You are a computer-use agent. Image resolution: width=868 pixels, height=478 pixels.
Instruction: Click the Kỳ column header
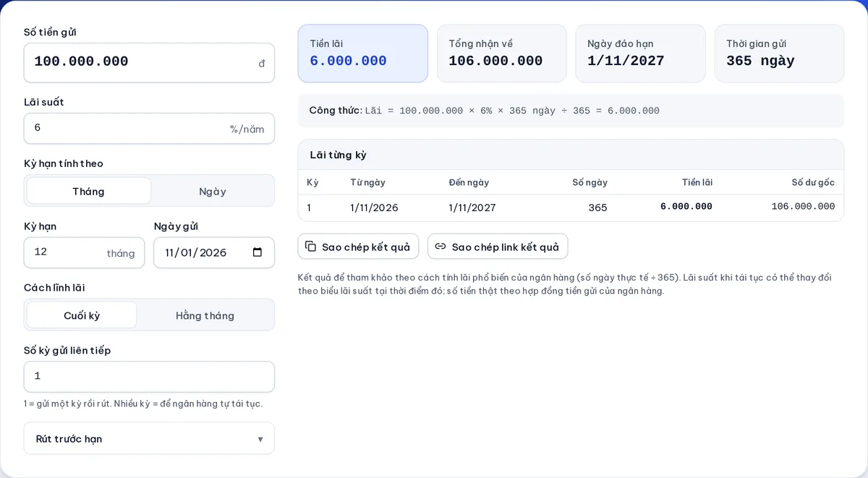[x=312, y=182]
